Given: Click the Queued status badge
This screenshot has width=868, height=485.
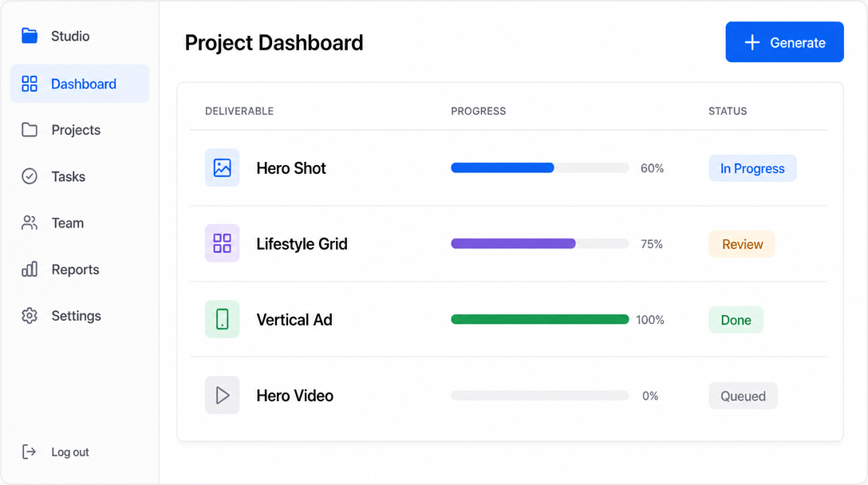Looking at the screenshot, I should click(743, 396).
